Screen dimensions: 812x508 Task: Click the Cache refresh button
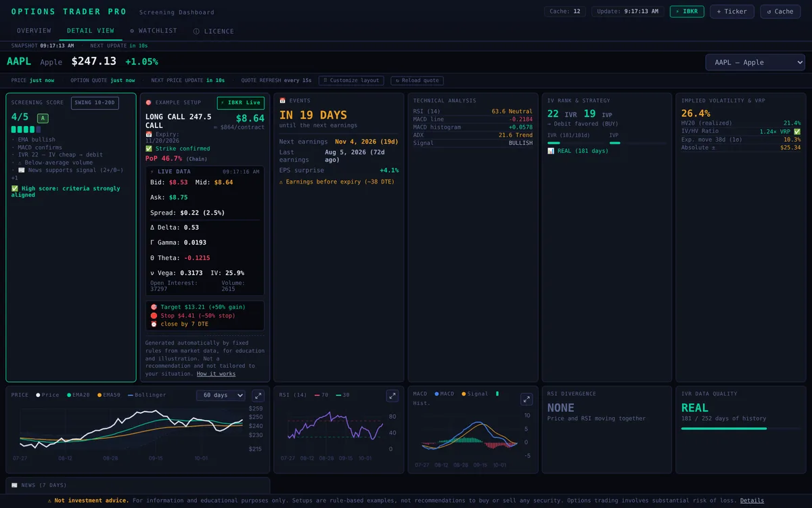780,12
